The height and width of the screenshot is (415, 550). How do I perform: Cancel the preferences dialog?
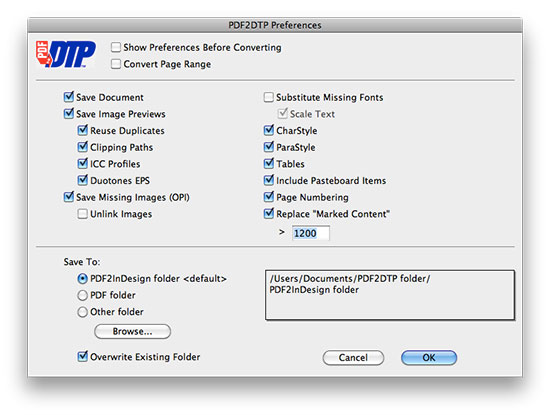(x=353, y=357)
